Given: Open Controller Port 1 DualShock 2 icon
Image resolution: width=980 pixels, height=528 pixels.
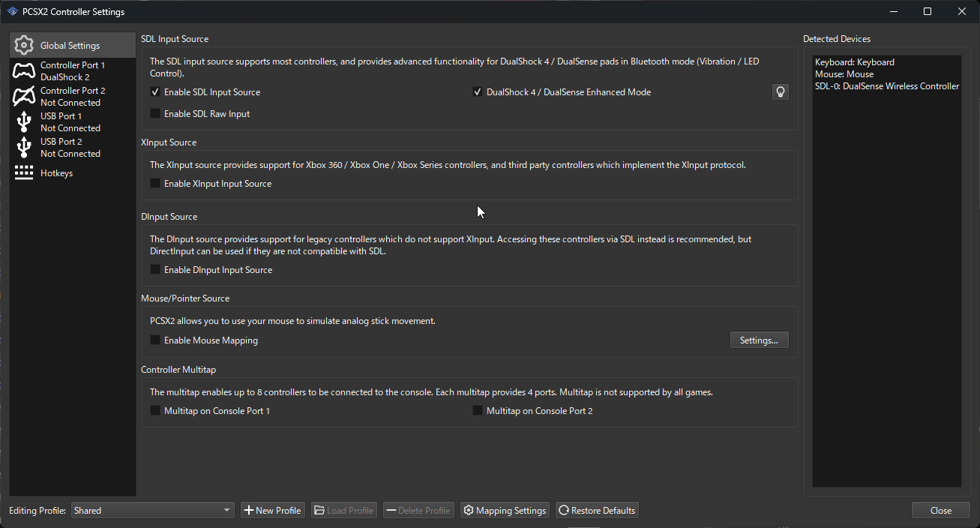Looking at the screenshot, I should (24, 71).
